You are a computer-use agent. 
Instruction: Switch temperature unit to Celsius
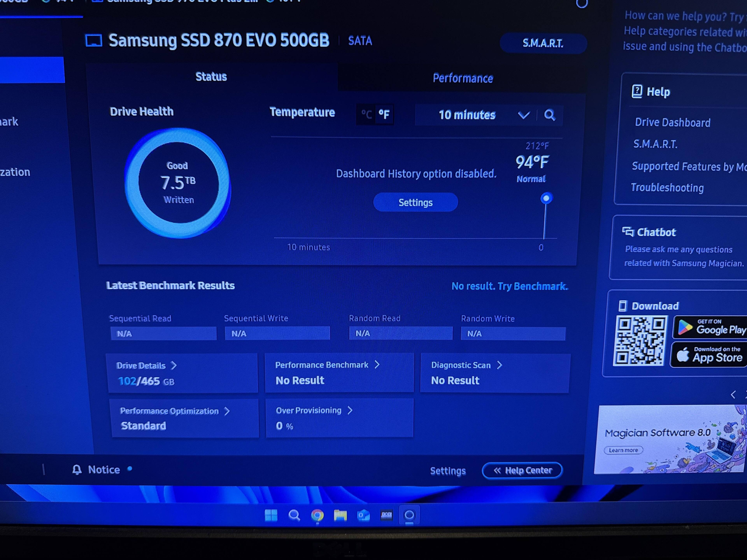(x=366, y=114)
